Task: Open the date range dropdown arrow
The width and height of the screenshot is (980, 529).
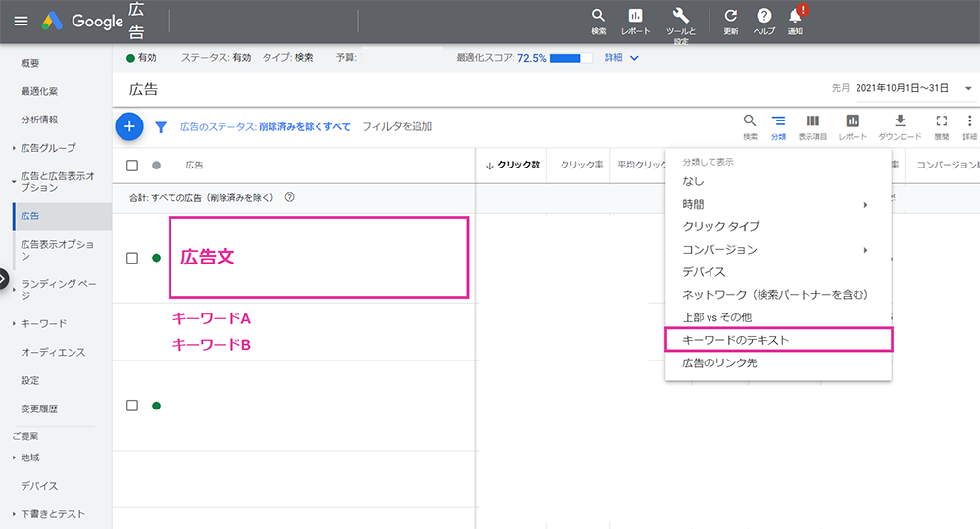Action: [968, 89]
